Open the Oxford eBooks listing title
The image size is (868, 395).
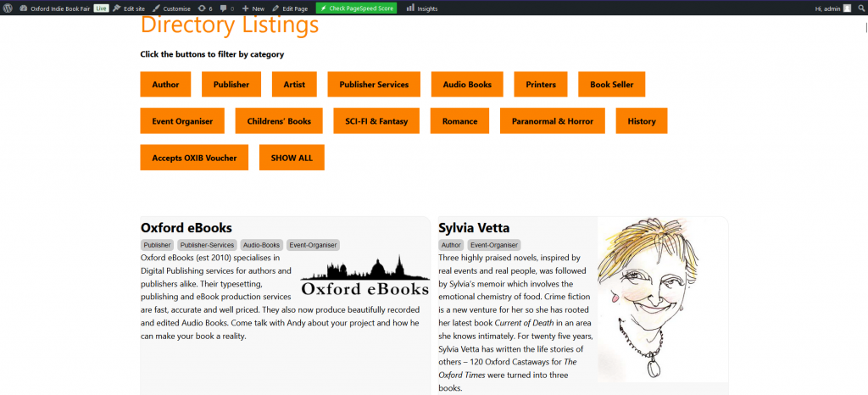tap(186, 228)
